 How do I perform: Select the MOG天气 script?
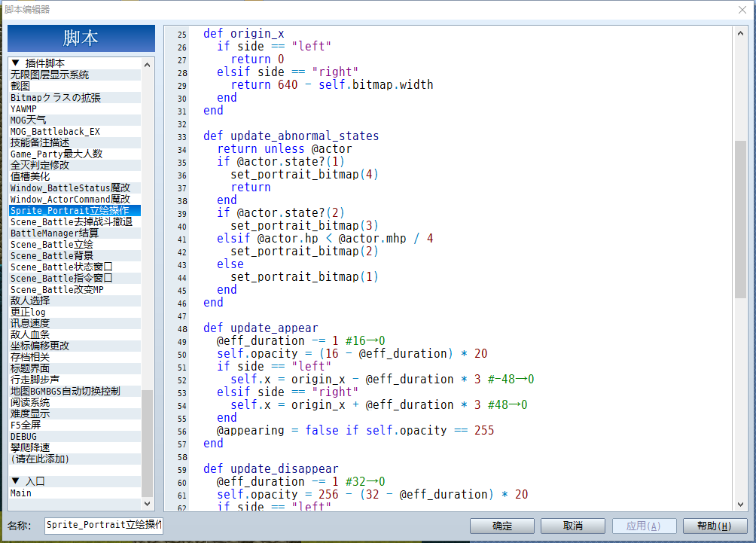(75, 120)
